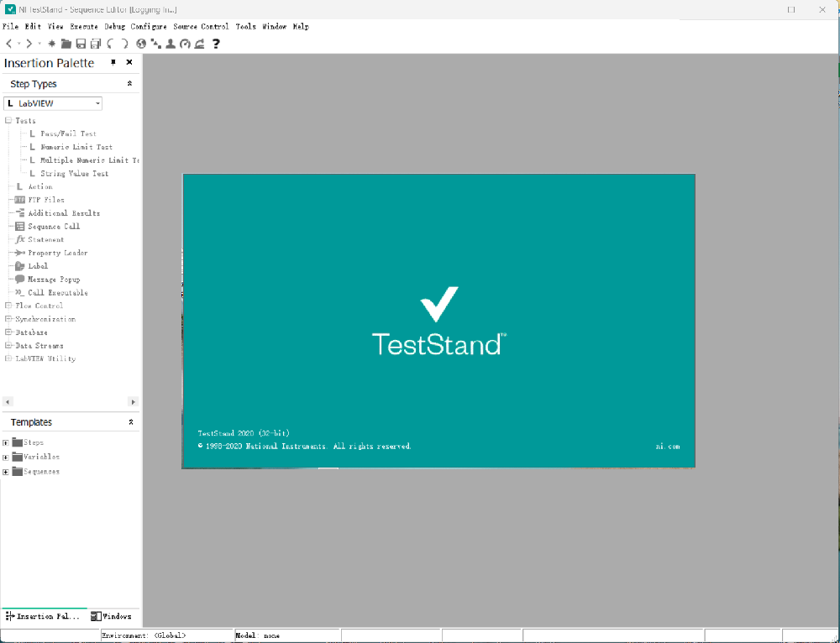Open the Edit menu
840x643 pixels.
(x=33, y=26)
